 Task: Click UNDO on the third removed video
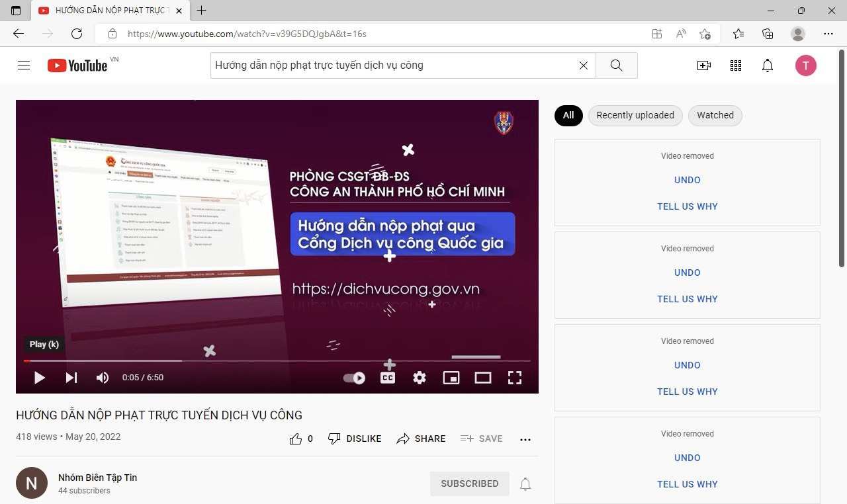coord(688,365)
